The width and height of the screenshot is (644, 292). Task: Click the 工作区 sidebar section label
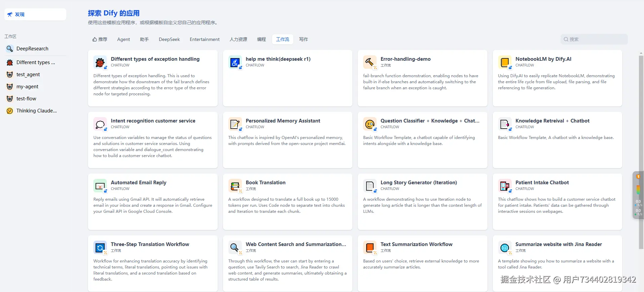(x=10, y=36)
